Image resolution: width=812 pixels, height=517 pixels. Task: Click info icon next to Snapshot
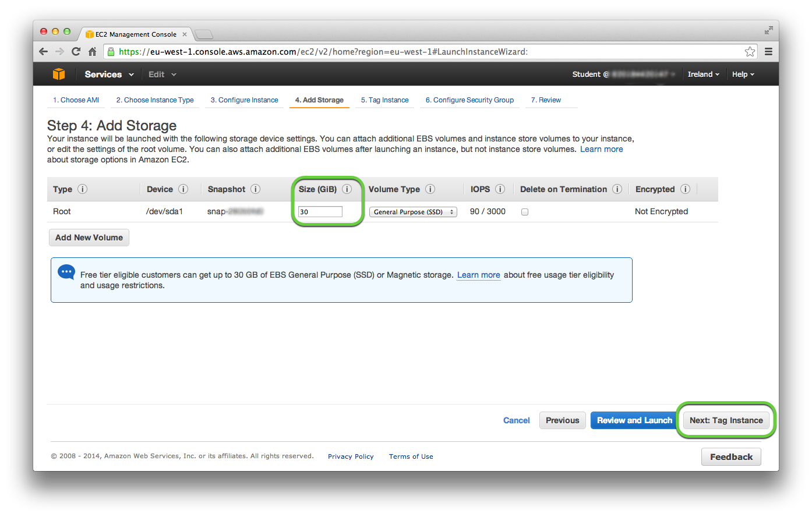tap(256, 189)
